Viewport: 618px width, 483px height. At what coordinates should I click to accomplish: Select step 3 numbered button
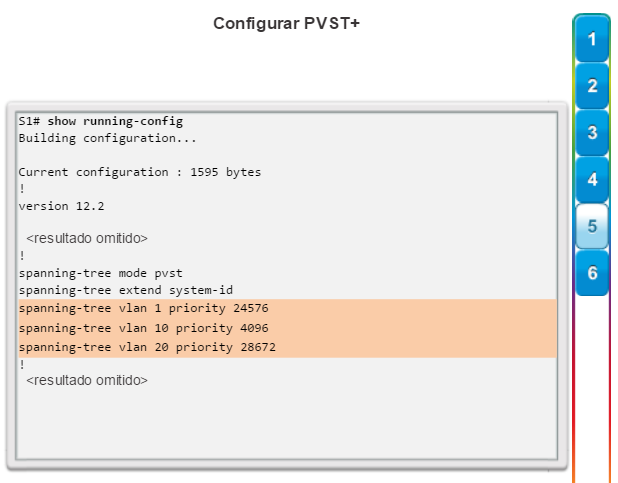click(592, 133)
